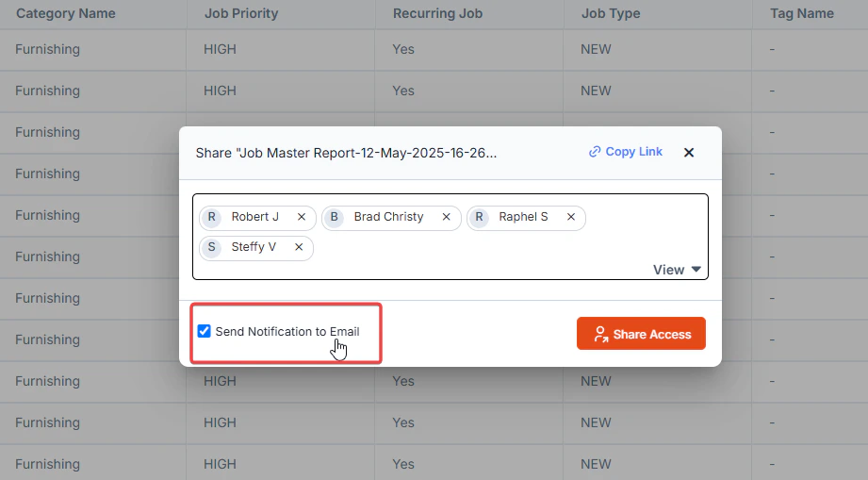868x480 pixels.
Task: Remove Robert J from the share list
Action: pyautogui.click(x=302, y=217)
